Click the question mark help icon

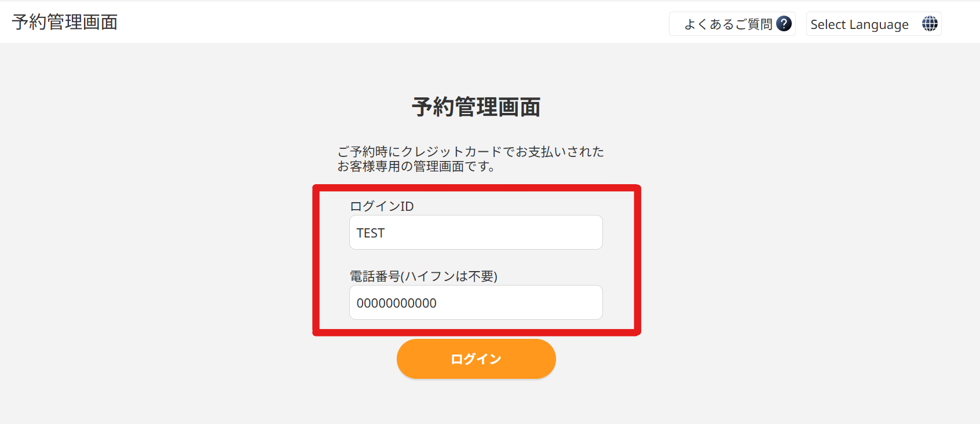784,24
